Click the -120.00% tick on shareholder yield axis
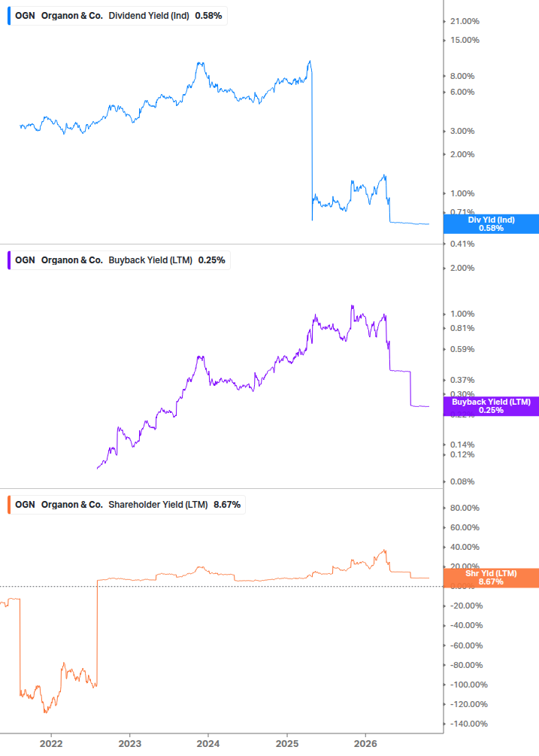Screen dimensions: 539x756 tap(468, 704)
